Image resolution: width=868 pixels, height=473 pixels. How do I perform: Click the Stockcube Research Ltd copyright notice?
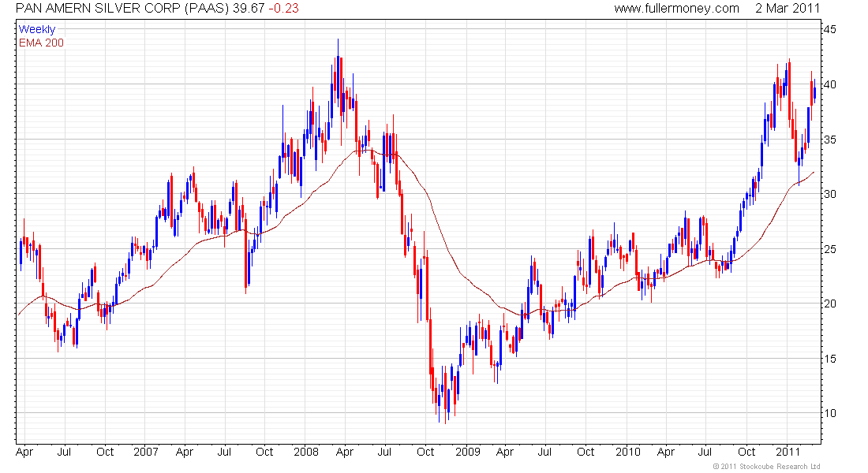click(765, 467)
